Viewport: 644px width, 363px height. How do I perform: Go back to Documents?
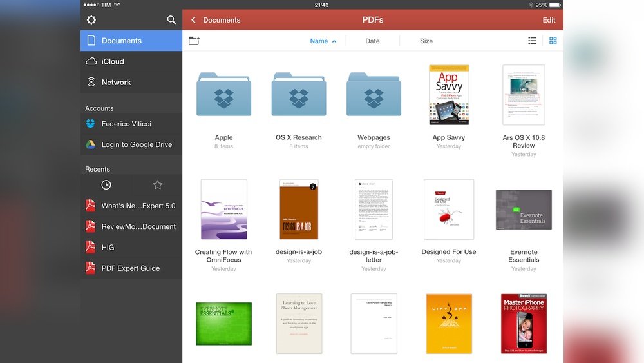tap(222, 20)
